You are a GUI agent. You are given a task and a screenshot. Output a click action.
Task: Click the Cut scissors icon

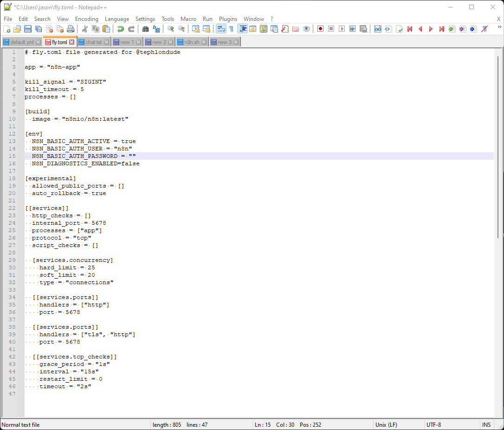[85, 29]
